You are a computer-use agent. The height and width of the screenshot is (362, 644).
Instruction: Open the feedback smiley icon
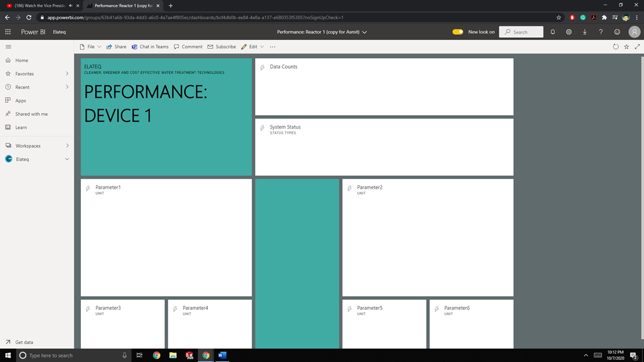tap(617, 31)
